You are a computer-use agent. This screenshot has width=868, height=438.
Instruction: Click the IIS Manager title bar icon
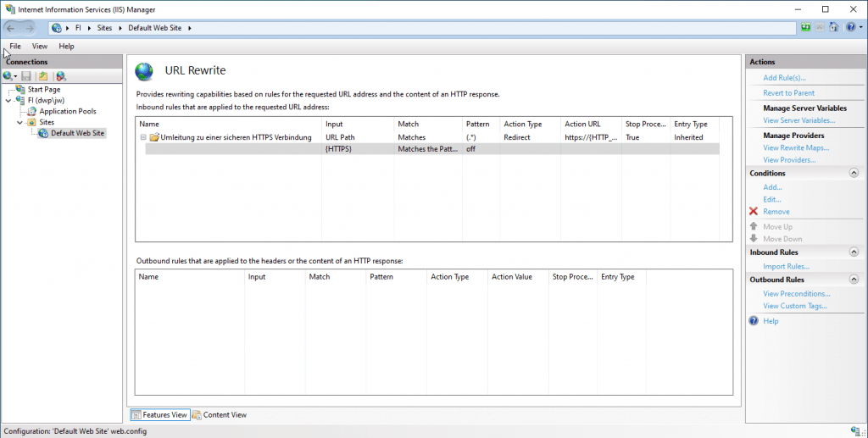[x=10, y=9]
